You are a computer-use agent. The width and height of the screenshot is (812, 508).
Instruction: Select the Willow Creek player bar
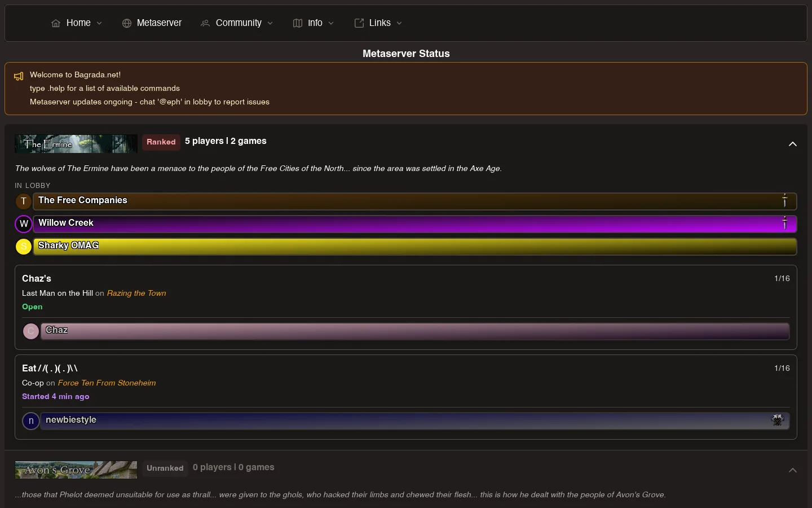pos(415,224)
